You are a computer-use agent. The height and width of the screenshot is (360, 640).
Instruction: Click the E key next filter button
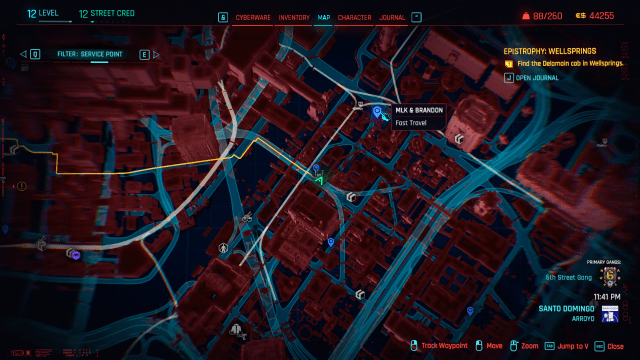pyautogui.click(x=144, y=54)
